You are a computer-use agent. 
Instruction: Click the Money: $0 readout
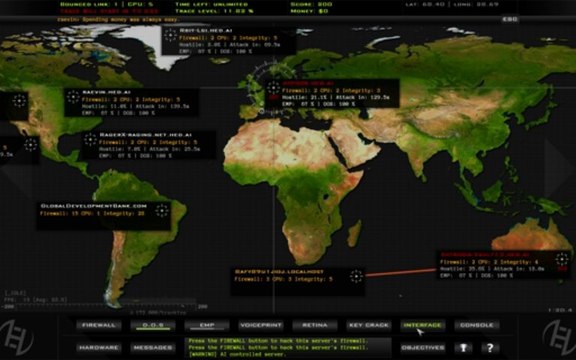(x=309, y=11)
